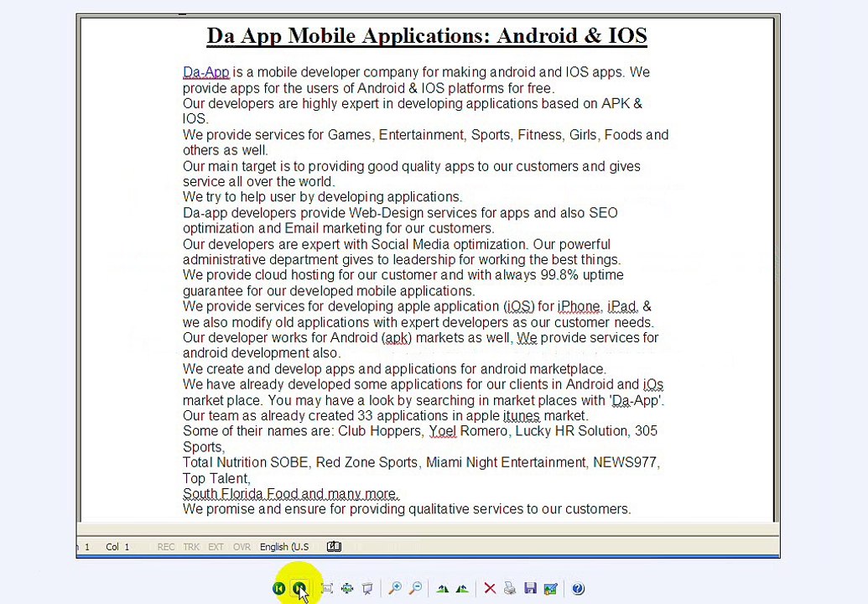The height and width of the screenshot is (604, 868).
Task: Start the slide show
Action: 367,589
